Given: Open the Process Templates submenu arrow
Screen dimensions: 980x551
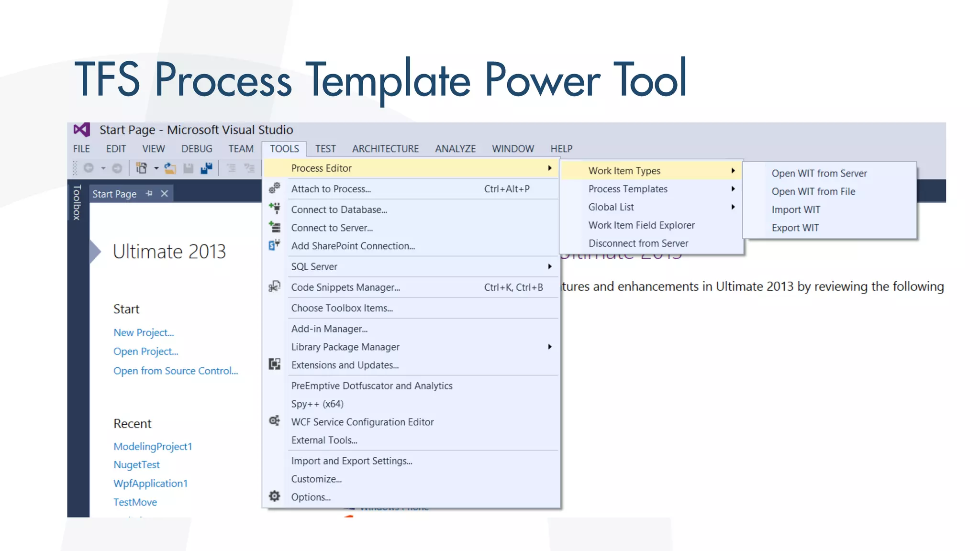Looking at the screenshot, I should 733,189.
